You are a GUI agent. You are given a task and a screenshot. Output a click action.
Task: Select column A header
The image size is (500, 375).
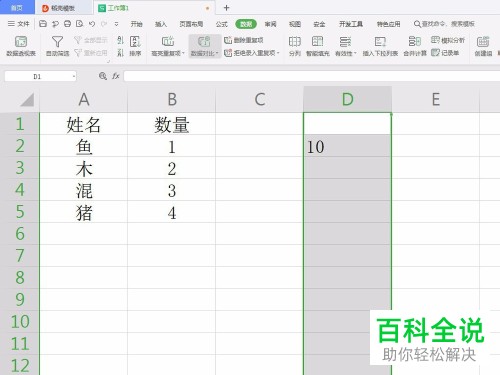point(84,100)
